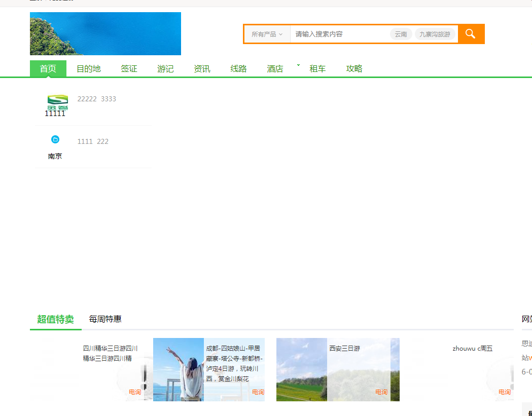Open the 四川精华三日游 product link
532x416 pixels.
pos(110,353)
